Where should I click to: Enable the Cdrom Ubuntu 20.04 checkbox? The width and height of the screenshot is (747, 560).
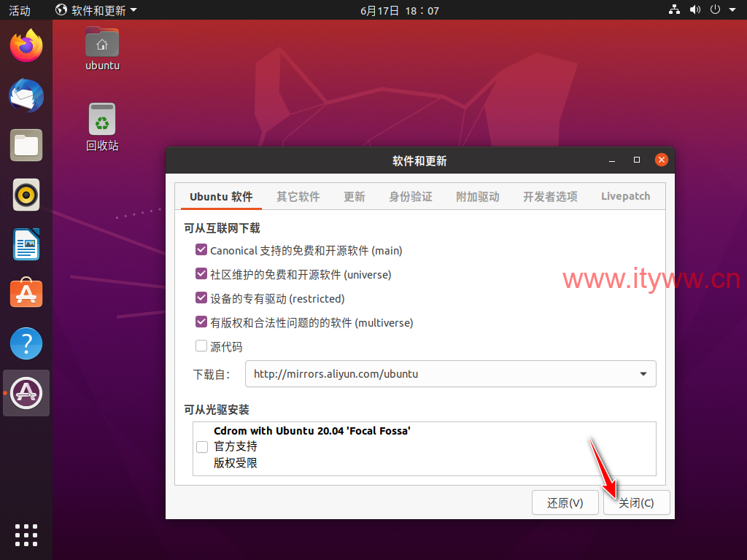coord(202,447)
